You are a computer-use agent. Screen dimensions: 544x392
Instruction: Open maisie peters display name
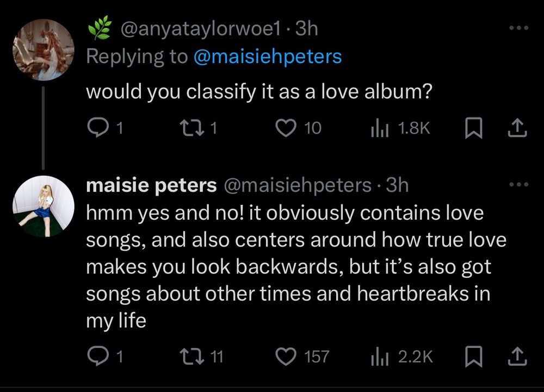click(x=151, y=185)
